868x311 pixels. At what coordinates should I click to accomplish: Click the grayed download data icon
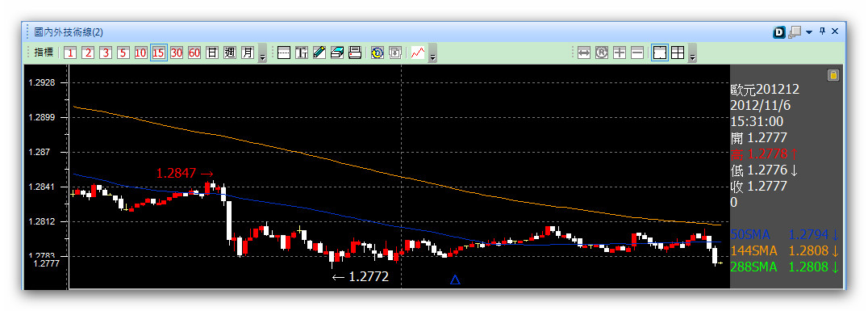[x=395, y=53]
